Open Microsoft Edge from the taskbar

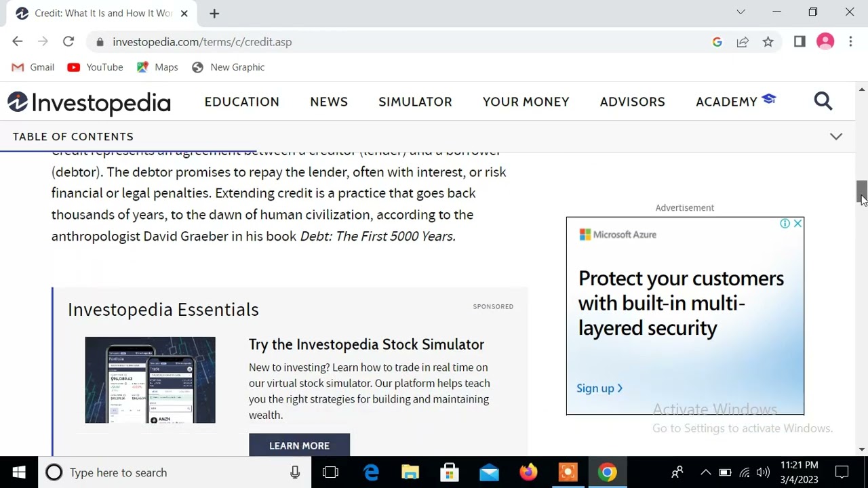tap(372, 472)
